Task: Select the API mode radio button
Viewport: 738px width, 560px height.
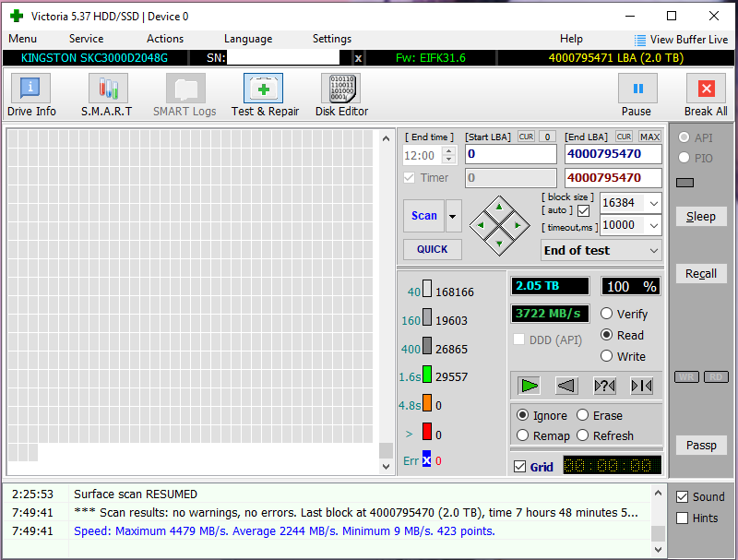Action: click(x=684, y=137)
